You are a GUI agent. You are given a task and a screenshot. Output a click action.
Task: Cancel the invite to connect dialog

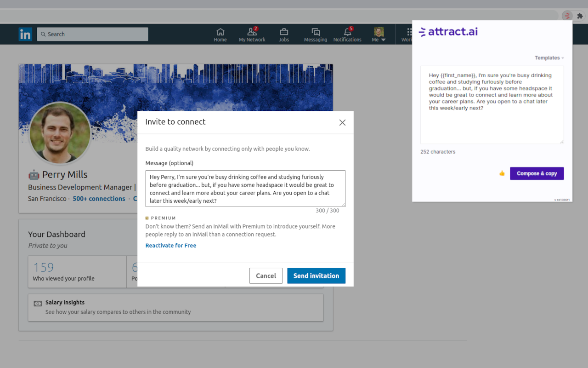pos(266,276)
